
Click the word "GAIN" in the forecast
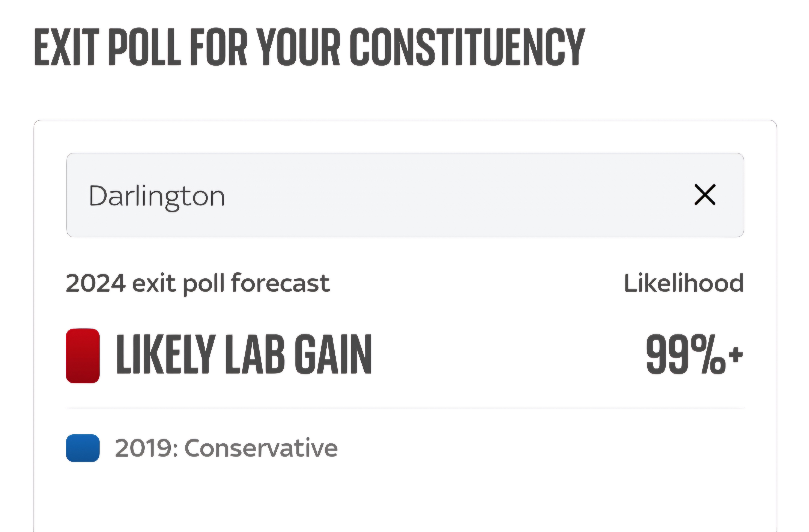point(333,354)
